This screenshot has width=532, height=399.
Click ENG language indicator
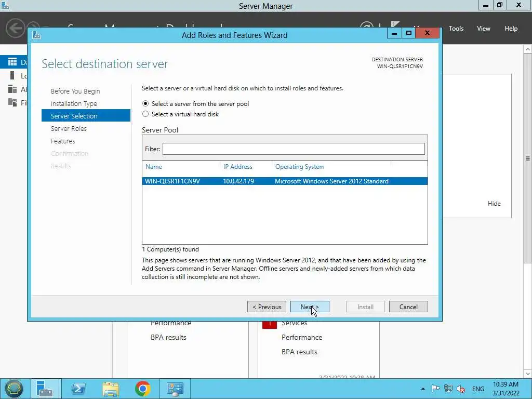click(x=478, y=389)
